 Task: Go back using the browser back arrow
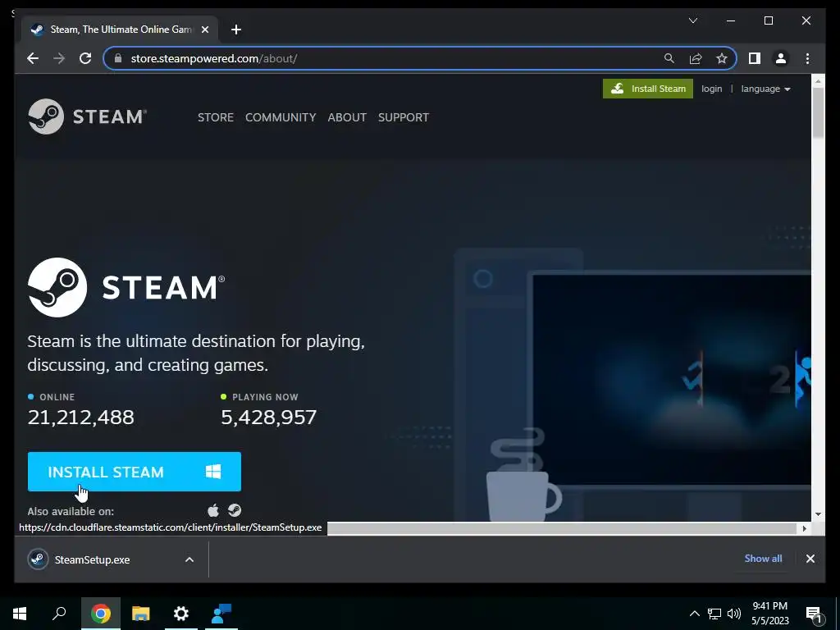click(33, 58)
